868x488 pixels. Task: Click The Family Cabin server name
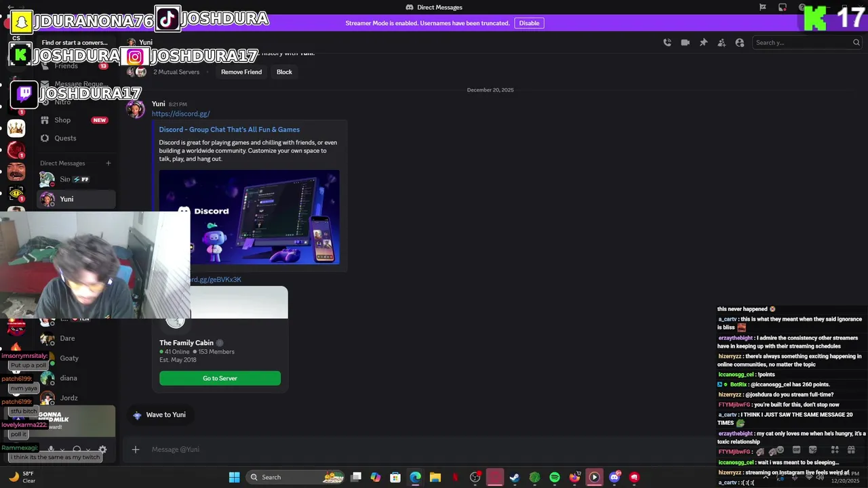186,343
